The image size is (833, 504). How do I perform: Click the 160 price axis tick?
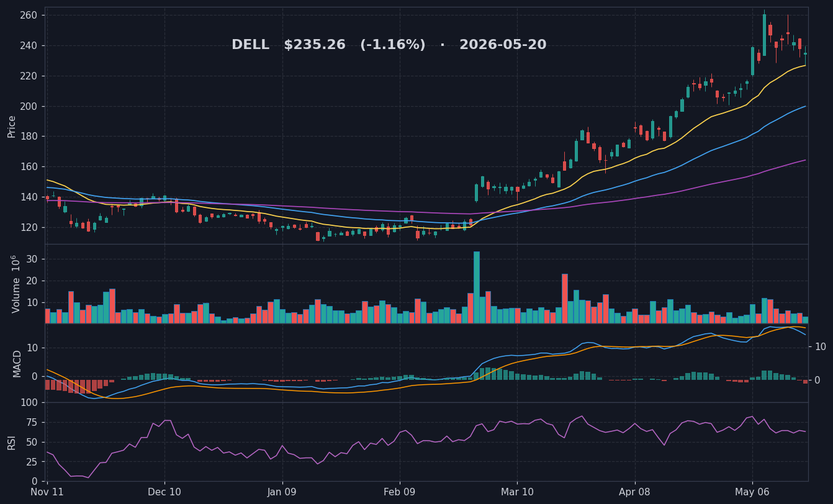click(28, 166)
